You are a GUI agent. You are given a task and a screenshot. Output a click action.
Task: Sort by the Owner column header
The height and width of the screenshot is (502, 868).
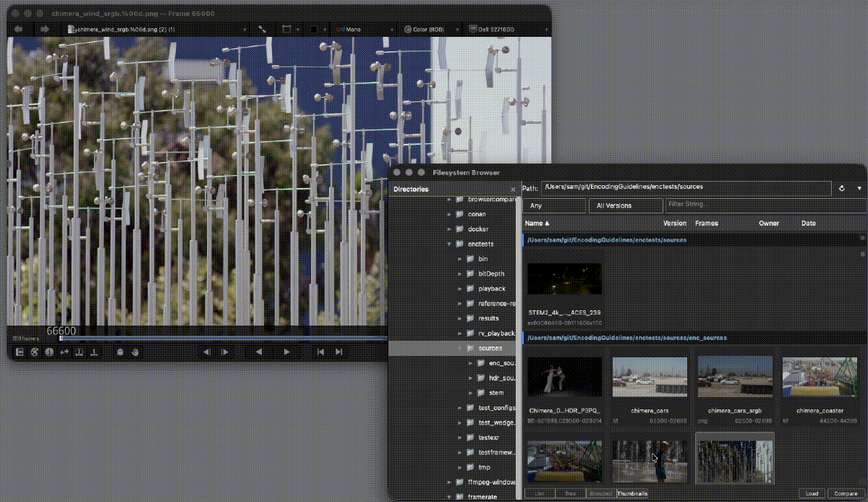pos(769,224)
